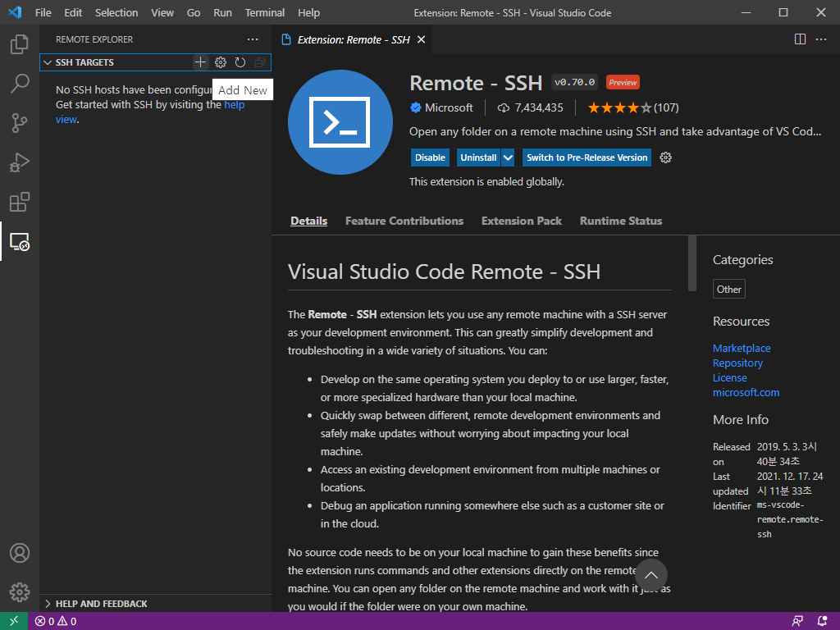This screenshot has height=630, width=840.
Task: Close the Extension: Remote - SSH tab
Action: tap(421, 39)
